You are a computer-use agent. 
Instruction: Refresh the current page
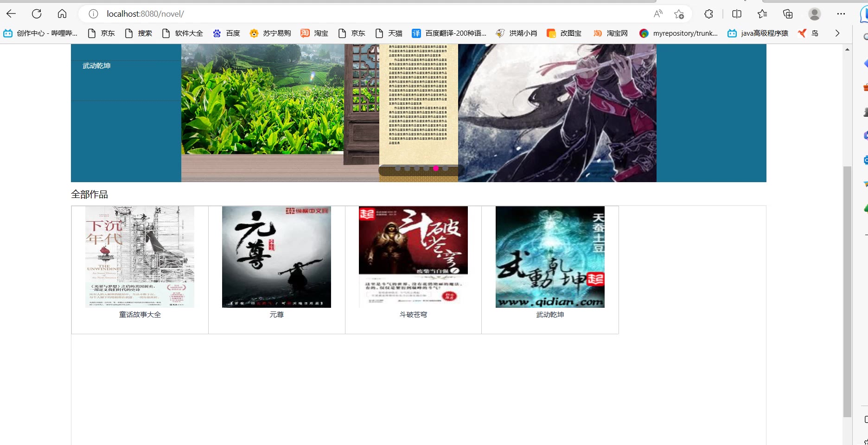pyautogui.click(x=37, y=14)
